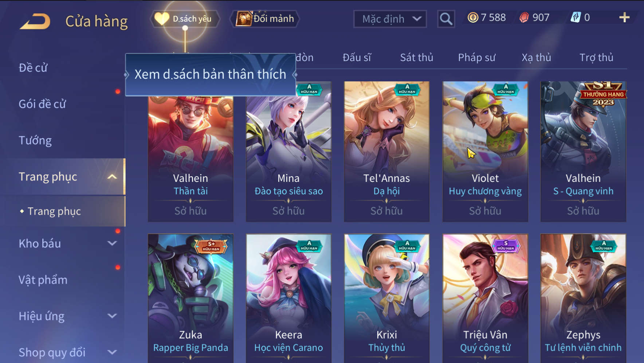644x363 pixels.
Task: Click the back arrow icon
Action: (35, 21)
